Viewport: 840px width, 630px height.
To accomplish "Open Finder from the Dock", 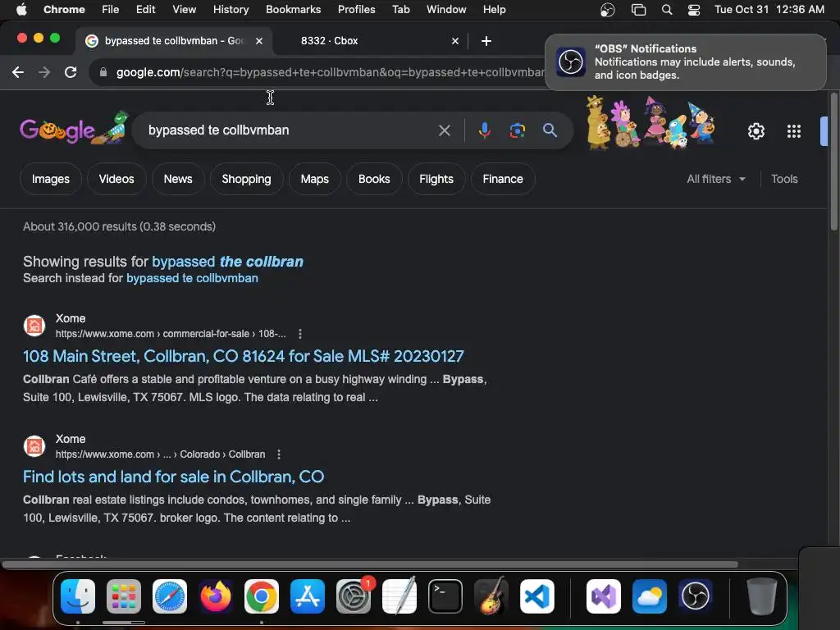I will point(78,596).
